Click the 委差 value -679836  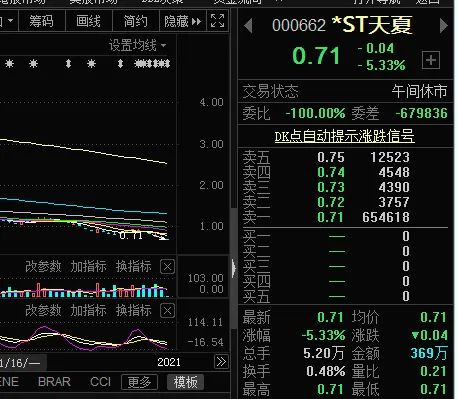[x=422, y=113]
